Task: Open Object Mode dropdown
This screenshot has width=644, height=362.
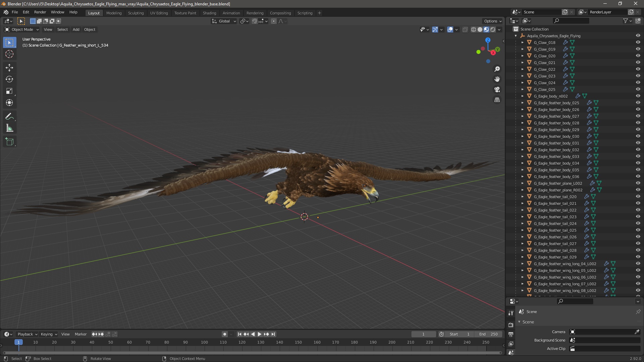Action: [x=22, y=29]
